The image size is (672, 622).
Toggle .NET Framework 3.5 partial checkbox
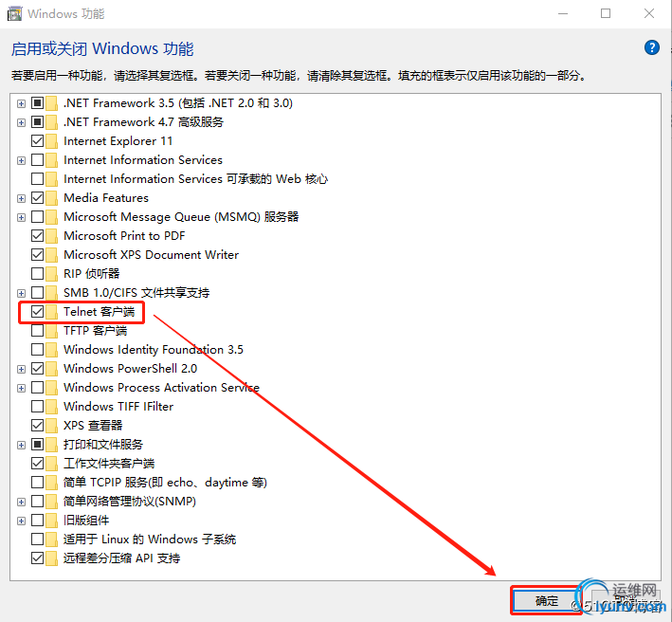pos(37,103)
